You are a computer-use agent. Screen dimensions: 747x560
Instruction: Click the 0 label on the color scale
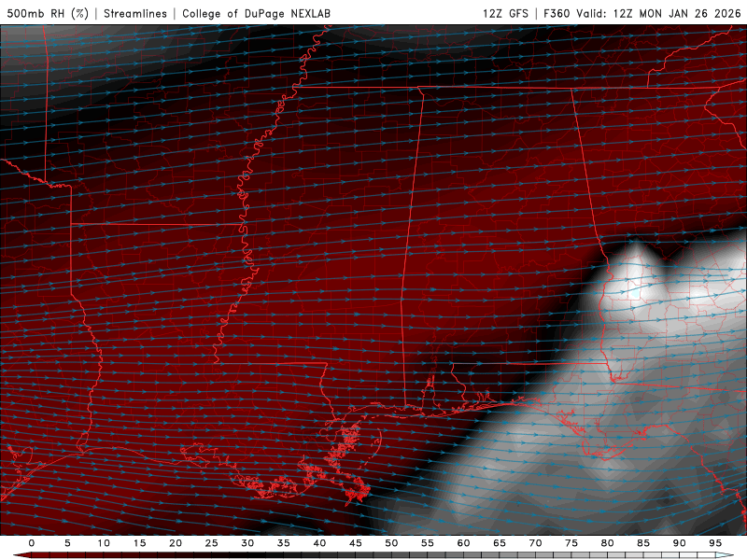[x=32, y=543]
